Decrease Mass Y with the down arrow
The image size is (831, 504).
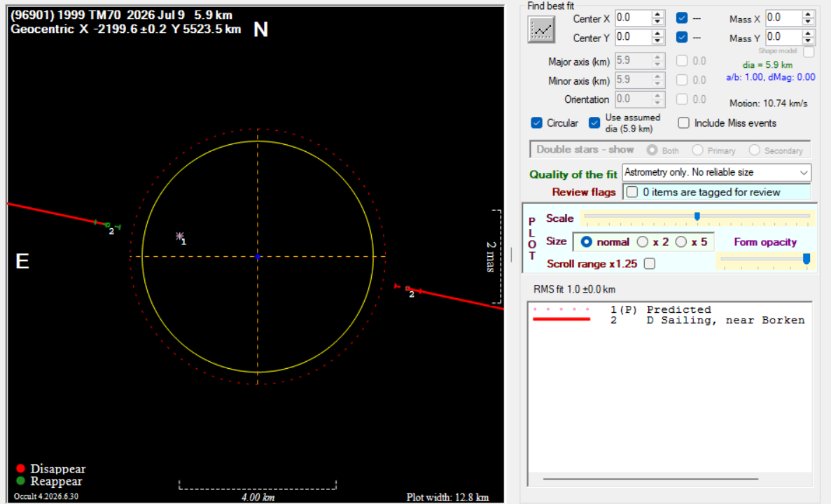tap(808, 41)
